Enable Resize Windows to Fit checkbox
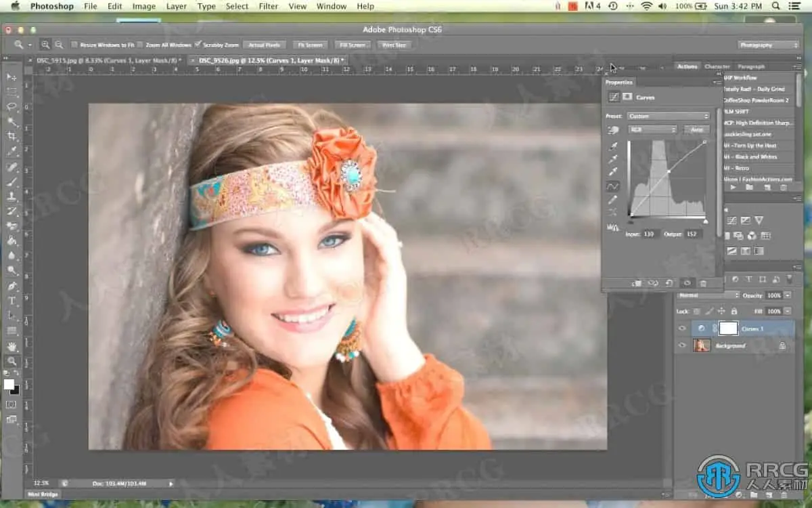This screenshot has width=812, height=508. pos(74,45)
